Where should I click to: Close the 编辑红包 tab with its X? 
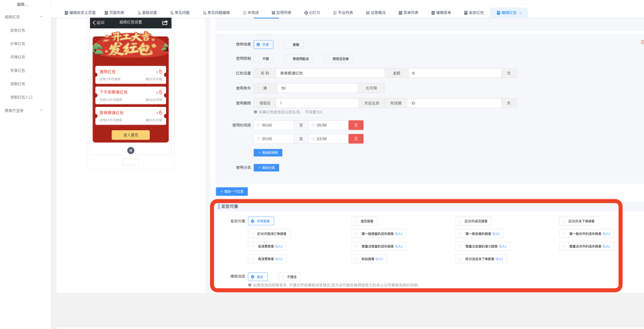point(520,13)
